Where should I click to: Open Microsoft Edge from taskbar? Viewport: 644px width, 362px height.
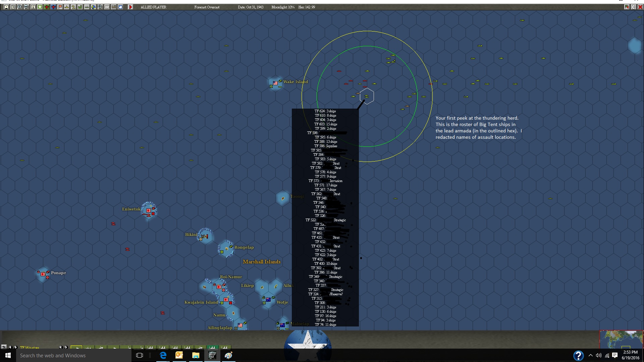pyautogui.click(x=163, y=355)
